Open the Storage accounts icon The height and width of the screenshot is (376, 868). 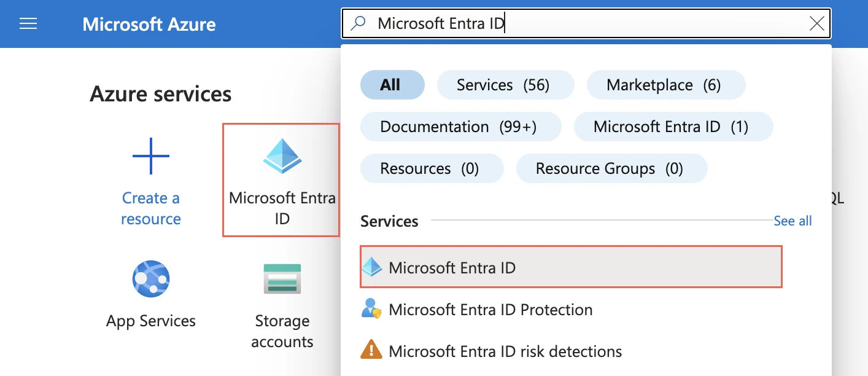[282, 279]
